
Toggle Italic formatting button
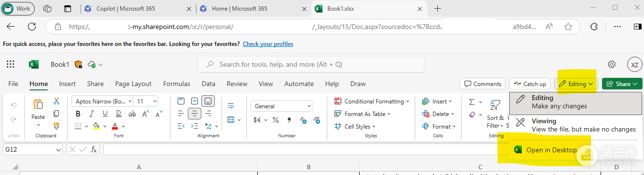(x=90, y=114)
